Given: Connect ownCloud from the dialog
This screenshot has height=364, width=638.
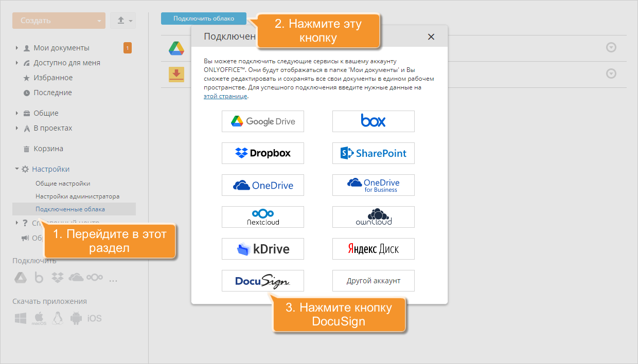Looking at the screenshot, I should pyautogui.click(x=374, y=217).
